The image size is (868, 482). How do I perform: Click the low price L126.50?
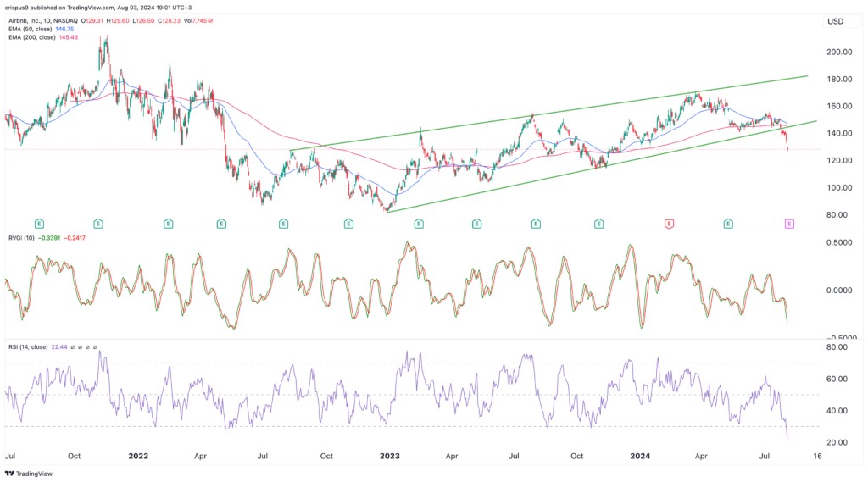point(143,21)
